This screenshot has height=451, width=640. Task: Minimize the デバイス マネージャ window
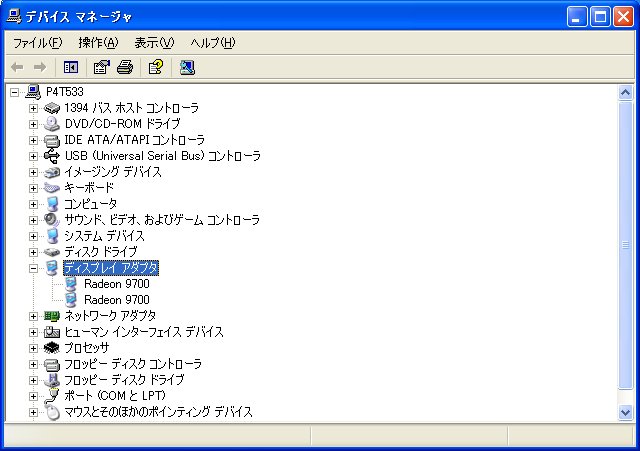(x=577, y=17)
